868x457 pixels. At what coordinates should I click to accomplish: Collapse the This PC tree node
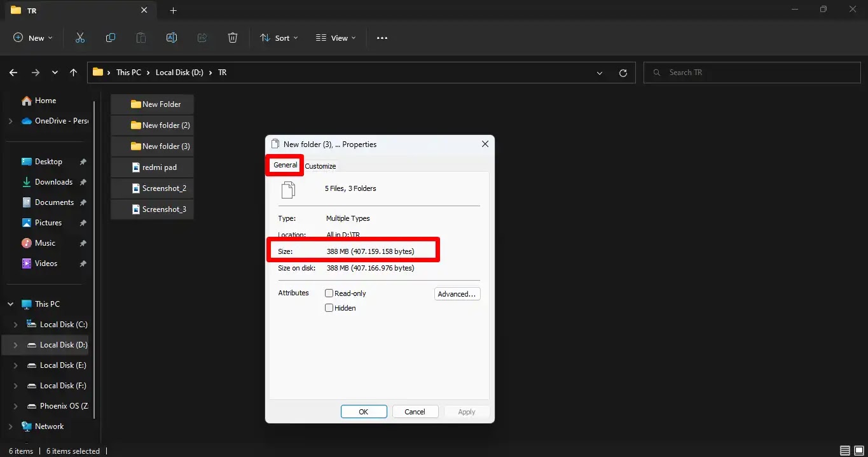pyautogui.click(x=10, y=304)
